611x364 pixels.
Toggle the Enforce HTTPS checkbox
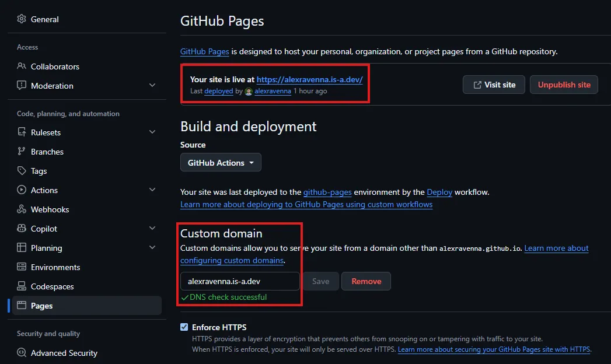tap(184, 327)
